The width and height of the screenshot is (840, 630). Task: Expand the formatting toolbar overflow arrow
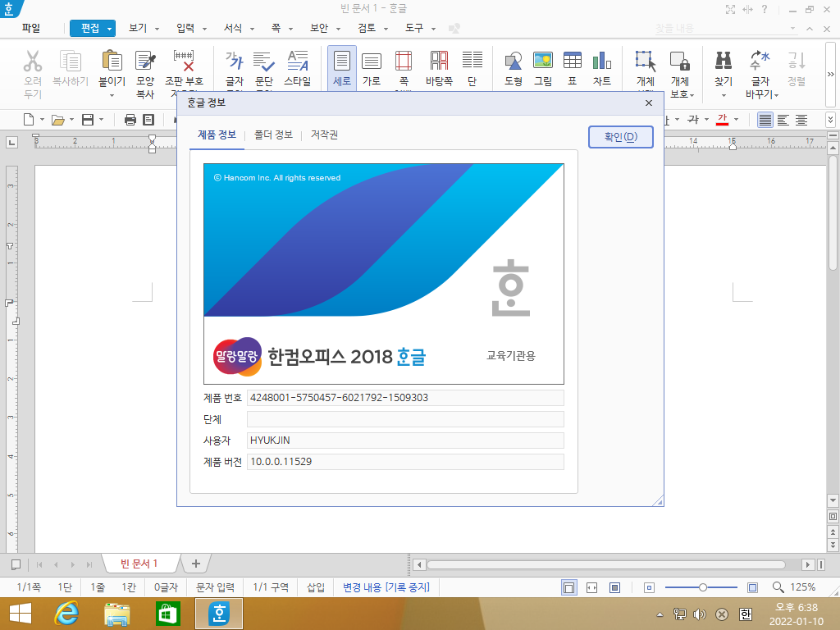(x=830, y=120)
